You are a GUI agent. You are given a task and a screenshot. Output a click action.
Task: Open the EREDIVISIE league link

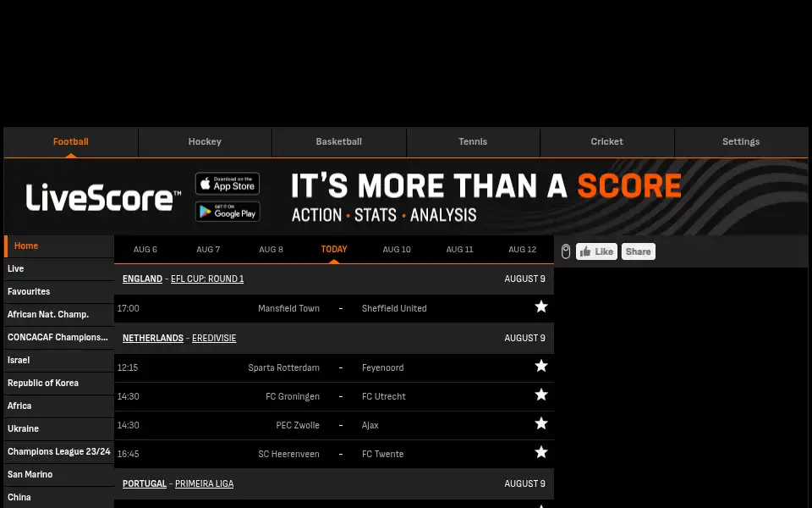214,338
